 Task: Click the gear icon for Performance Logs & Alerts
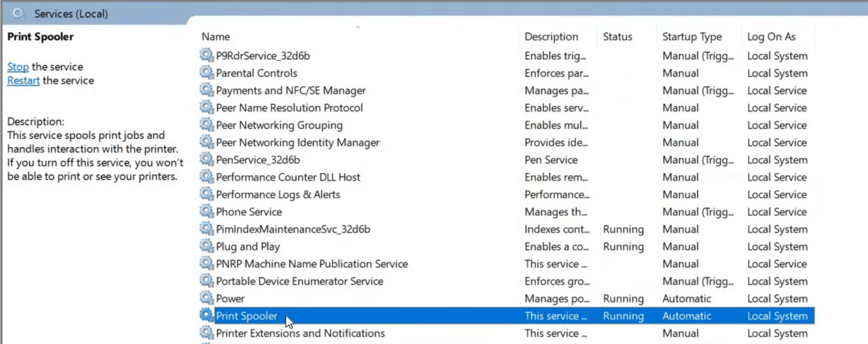(206, 194)
